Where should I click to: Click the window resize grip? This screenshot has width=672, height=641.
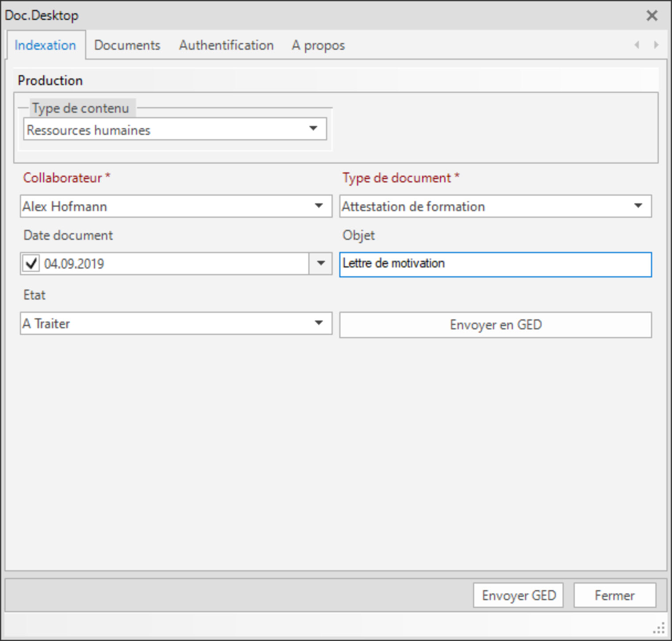point(659,628)
